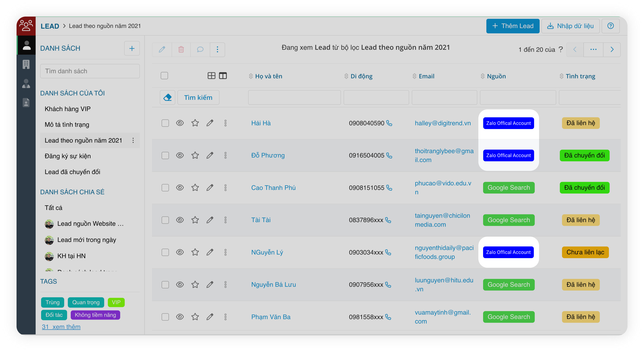Open three-dot menu for NGuyễn Lý row
The width and height of the screenshot is (644, 352).
[225, 252]
